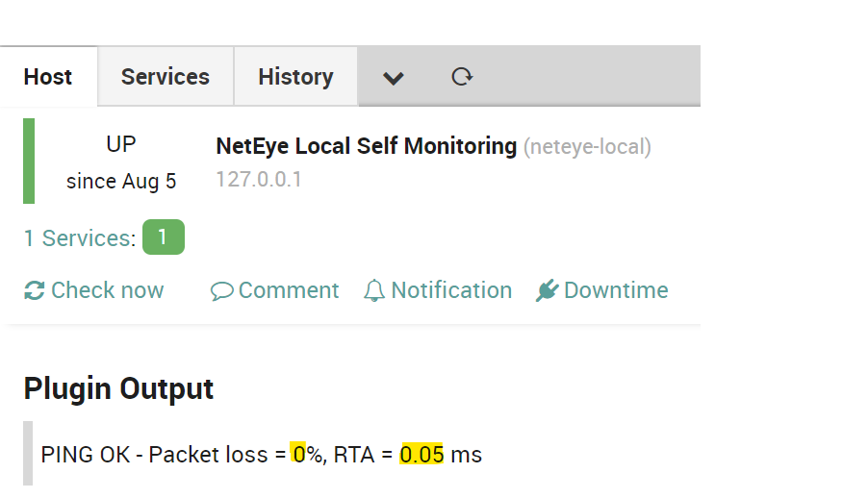Click the green UP state bar
This screenshot has width=868, height=498.
[x=29, y=161]
